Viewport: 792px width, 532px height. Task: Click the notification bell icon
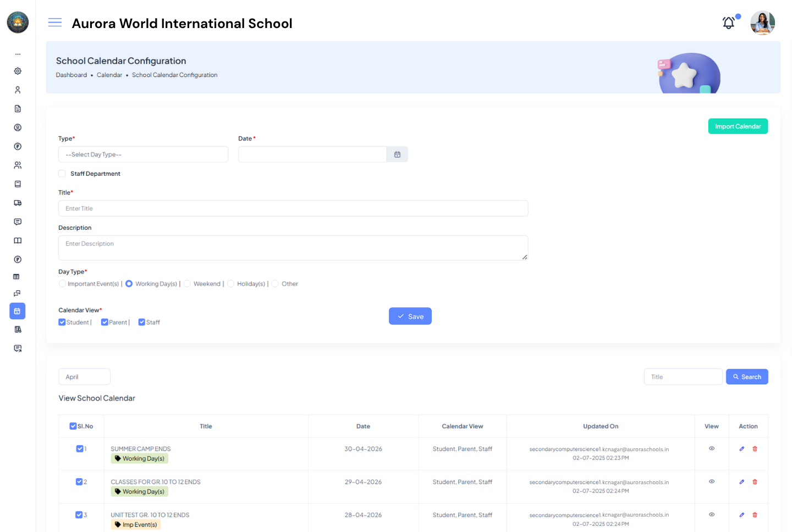[728, 23]
